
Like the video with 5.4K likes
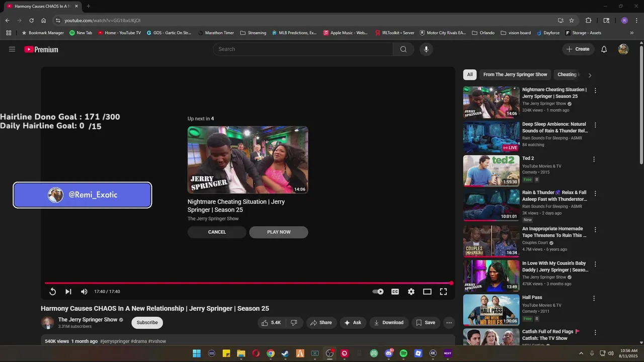point(271,323)
